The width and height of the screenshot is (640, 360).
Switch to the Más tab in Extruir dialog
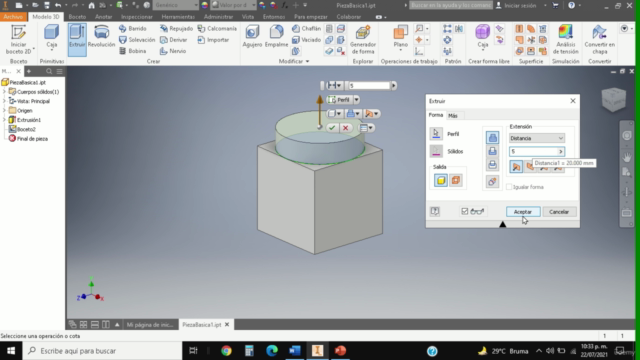tap(453, 116)
